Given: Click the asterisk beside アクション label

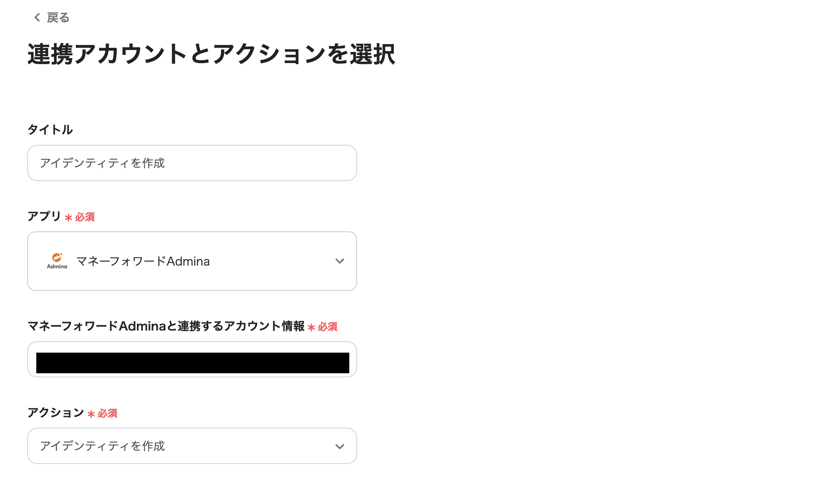Looking at the screenshot, I should tap(90, 414).
